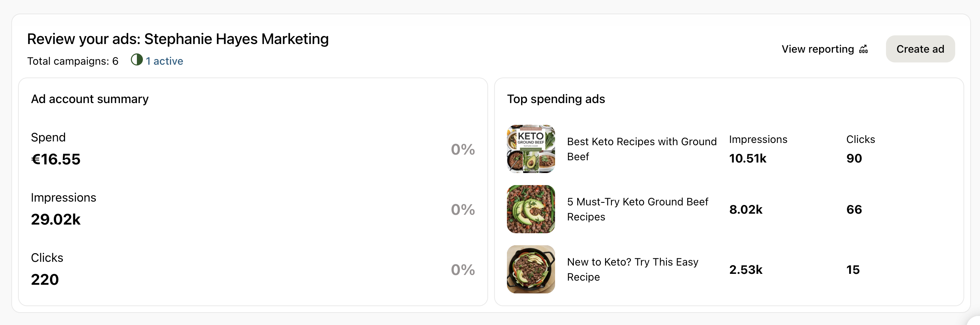Click the Impressions total 29.02k
Viewport: 980px width, 325px height.
56,219
